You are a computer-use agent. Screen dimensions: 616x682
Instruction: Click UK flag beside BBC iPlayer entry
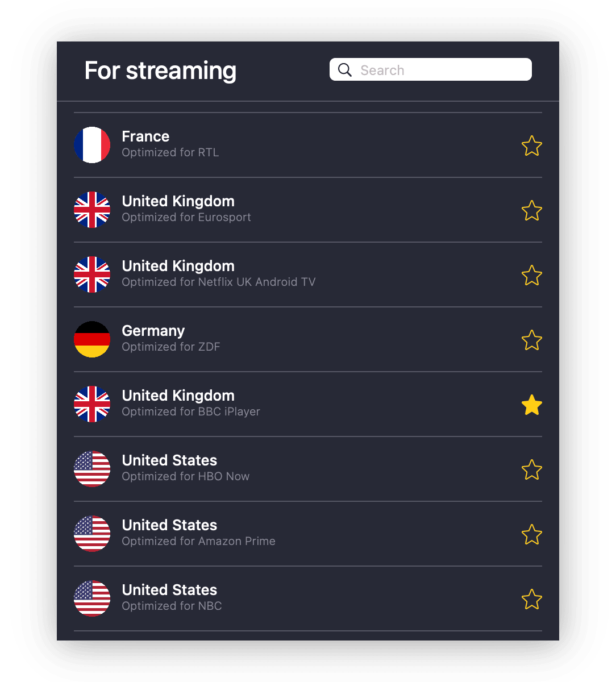pos(92,404)
